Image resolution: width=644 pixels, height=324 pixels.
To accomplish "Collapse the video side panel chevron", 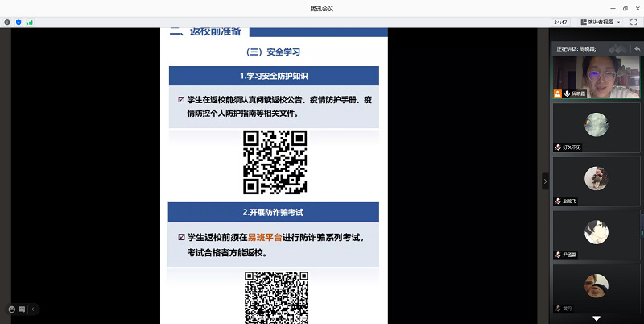I will 545,181.
